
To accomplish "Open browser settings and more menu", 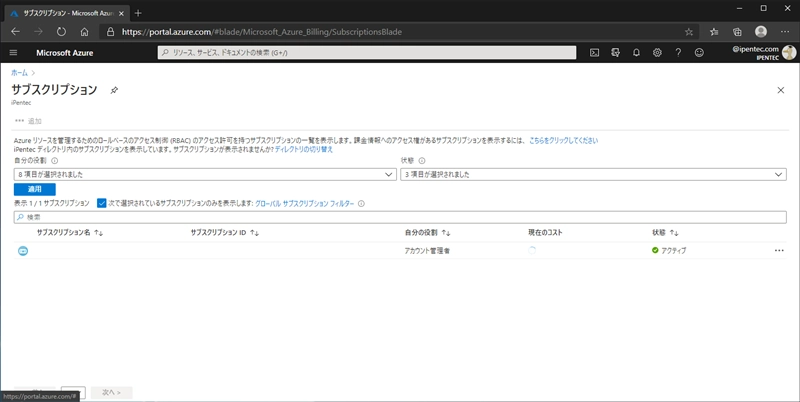I will coord(785,32).
